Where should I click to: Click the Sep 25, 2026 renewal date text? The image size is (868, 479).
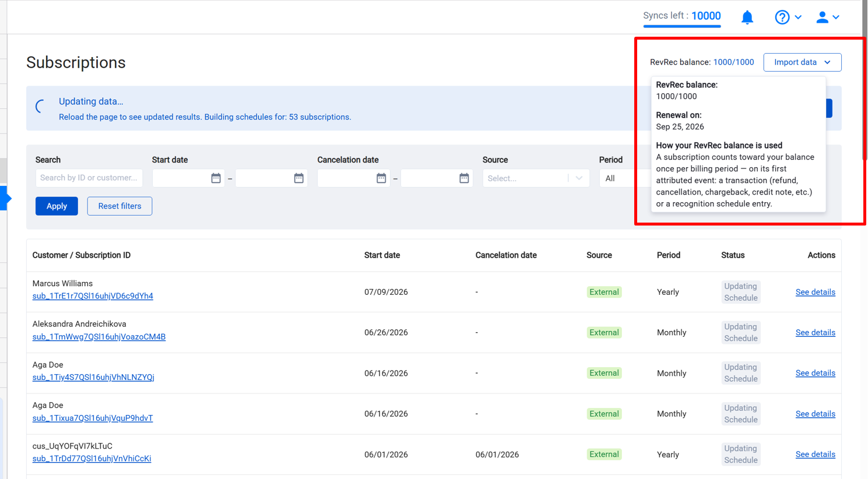680,126
